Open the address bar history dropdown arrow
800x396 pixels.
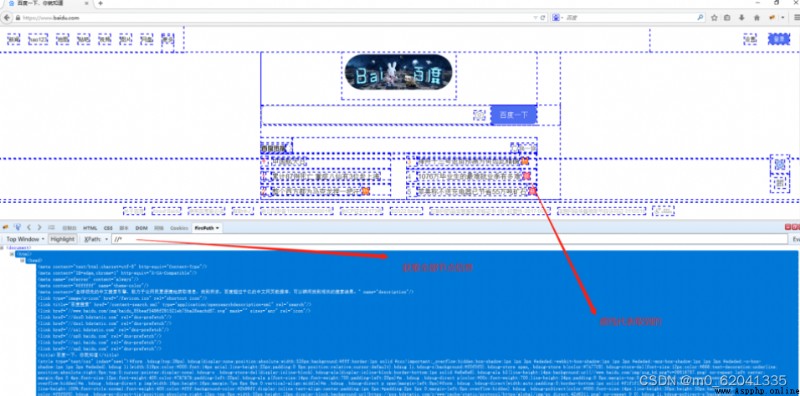535,17
